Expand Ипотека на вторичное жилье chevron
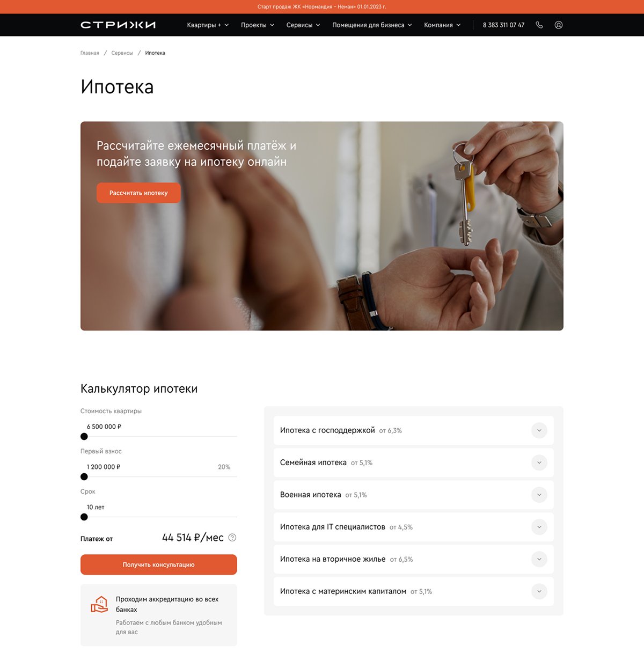The width and height of the screenshot is (644, 661). [539, 559]
